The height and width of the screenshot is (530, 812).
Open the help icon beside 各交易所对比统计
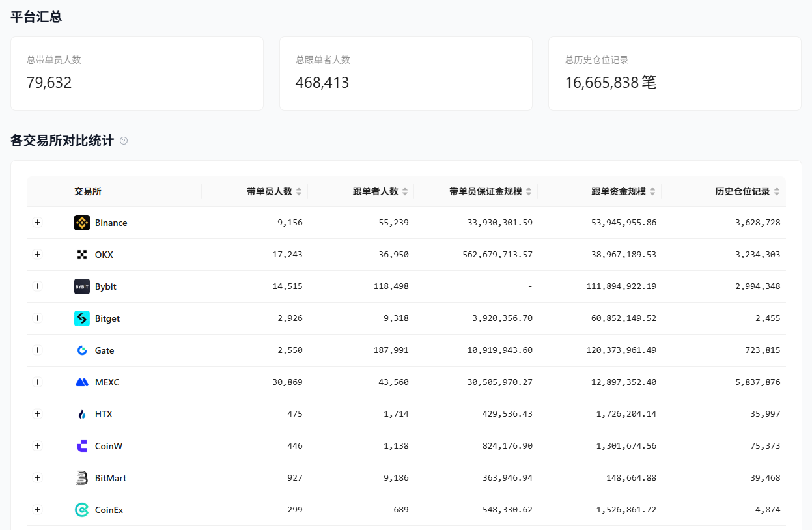[x=124, y=141]
